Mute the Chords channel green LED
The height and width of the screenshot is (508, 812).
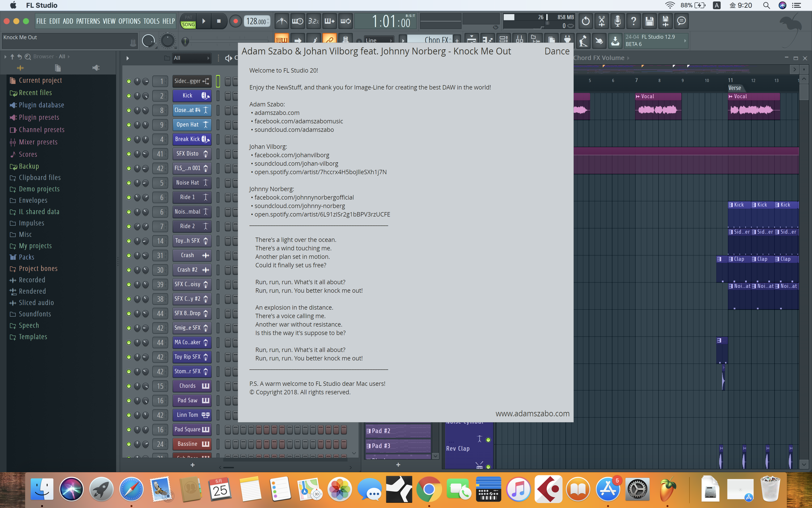point(129,386)
